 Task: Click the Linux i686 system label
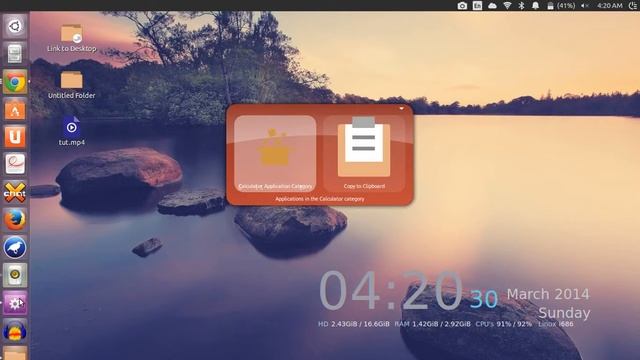(556, 324)
